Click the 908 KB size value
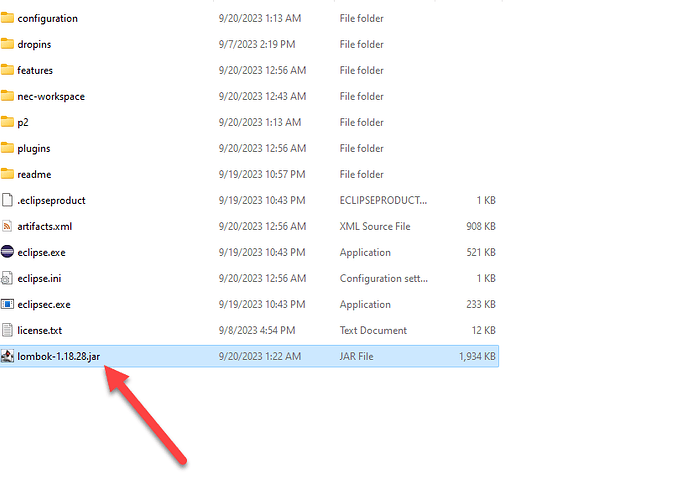 tap(481, 226)
